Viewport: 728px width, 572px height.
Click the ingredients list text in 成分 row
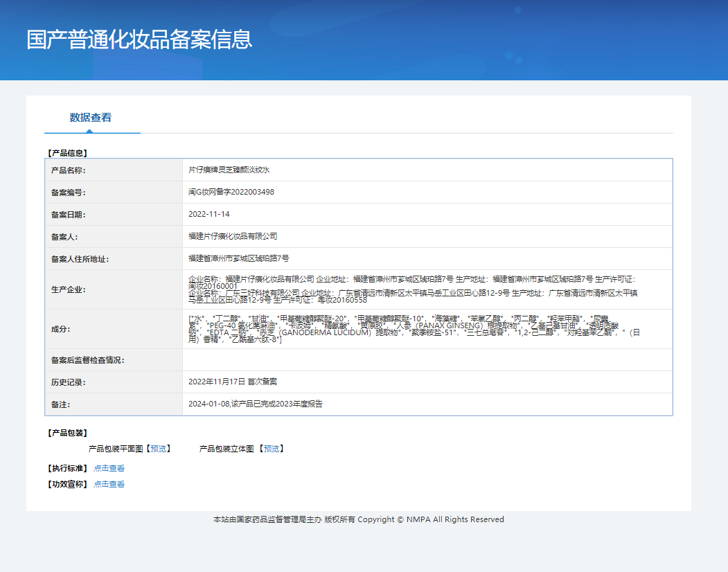coord(409,328)
